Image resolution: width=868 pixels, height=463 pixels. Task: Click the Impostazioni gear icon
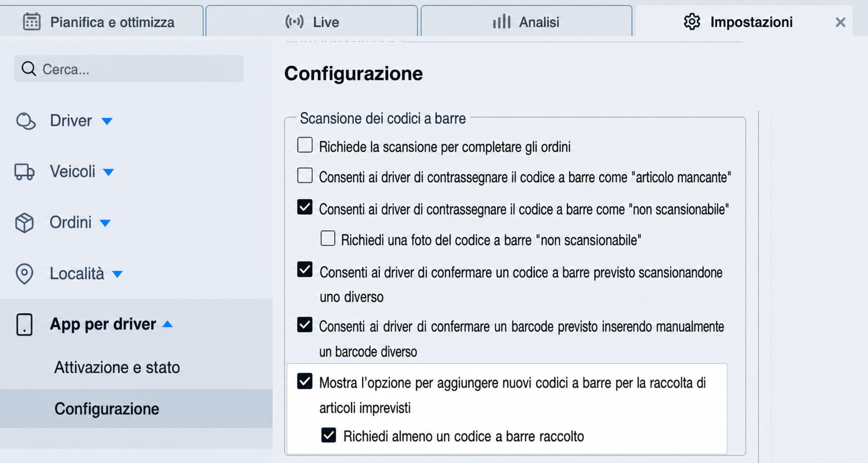point(692,22)
